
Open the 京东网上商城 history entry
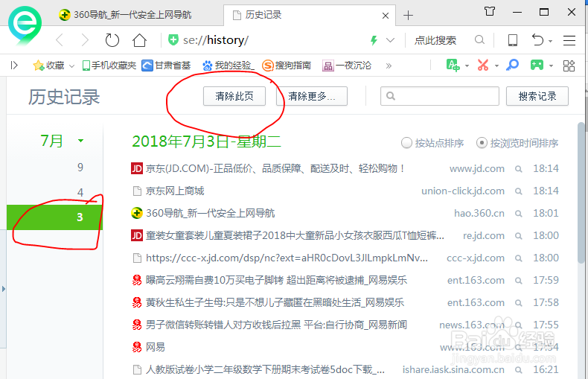point(175,191)
